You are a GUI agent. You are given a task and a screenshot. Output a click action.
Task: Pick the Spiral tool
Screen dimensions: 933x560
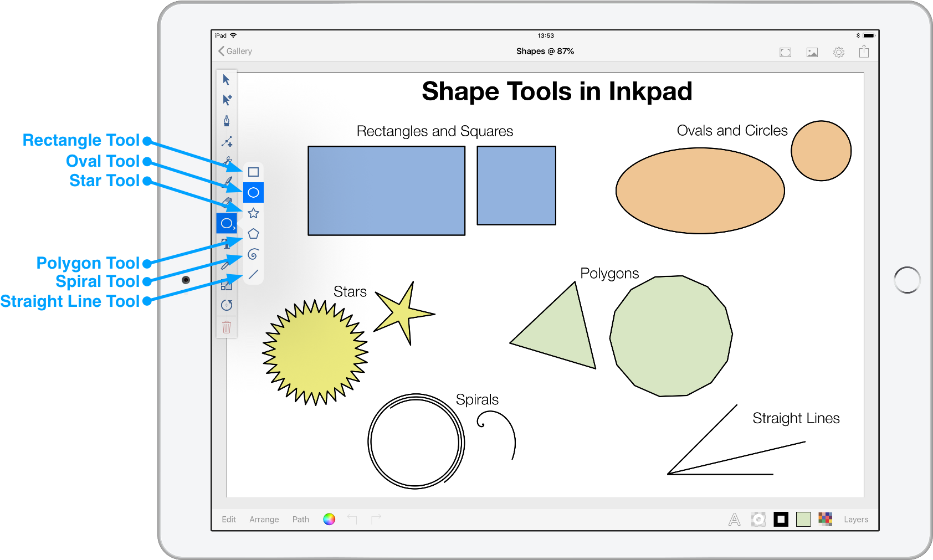[x=254, y=254]
